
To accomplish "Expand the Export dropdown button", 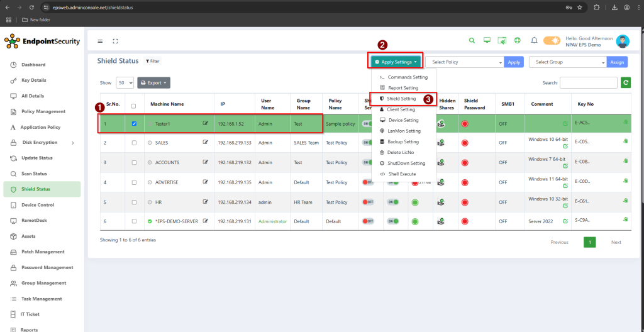I will [153, 82].
